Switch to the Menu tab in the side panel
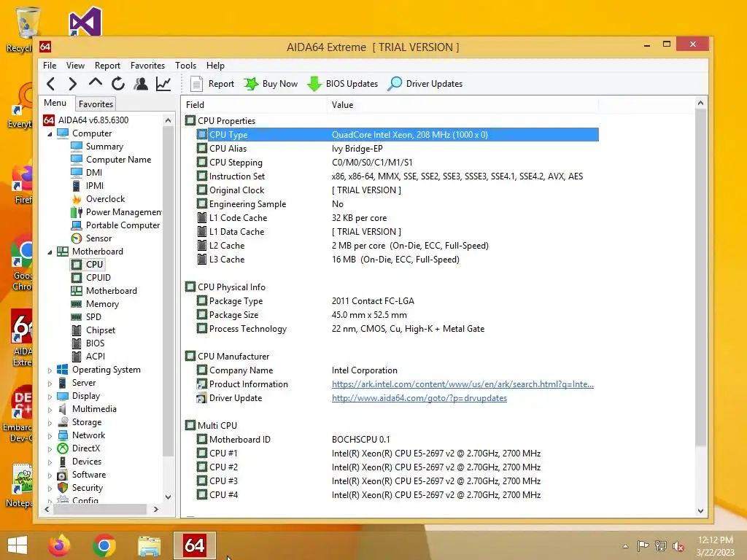The image size is (747, 560). 55,103
